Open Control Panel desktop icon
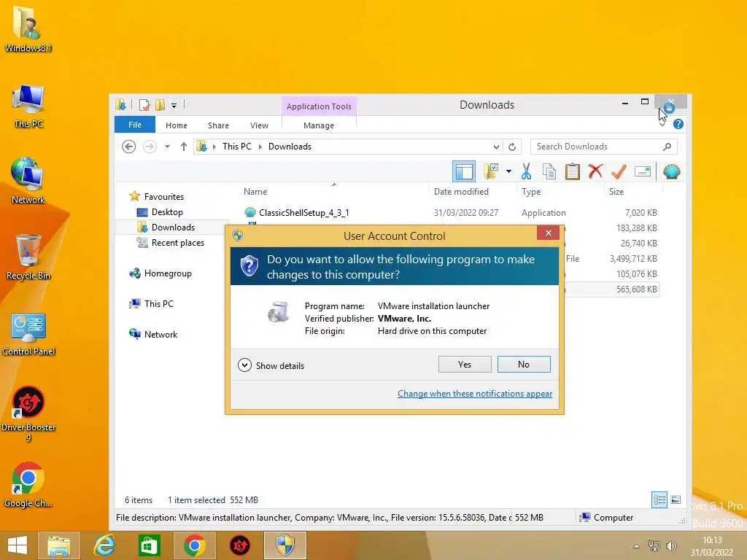Image resolution: width=747 pixels, height=560 pixels. tap(28, 334)
